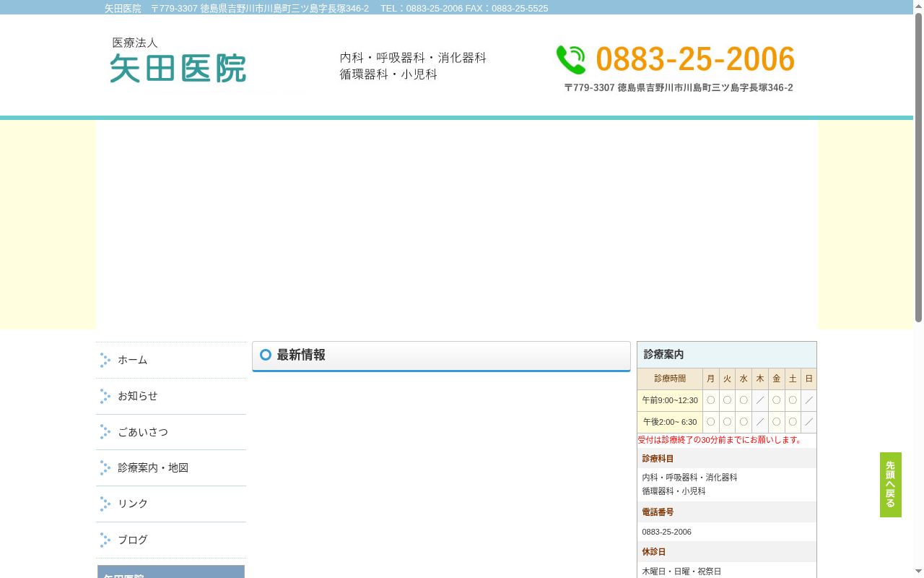Viewport: 924px width, 578px height.
Task: Click the bullet icon beside ごあいさつ
Action: pos(105,432)
